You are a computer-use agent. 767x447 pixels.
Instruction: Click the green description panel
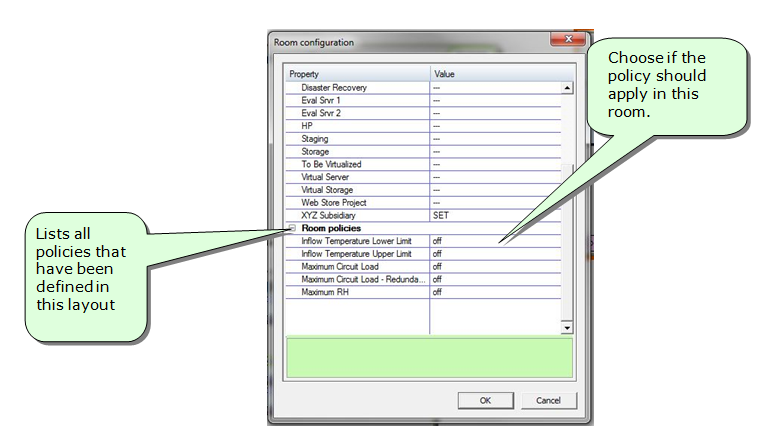(429, 357)
